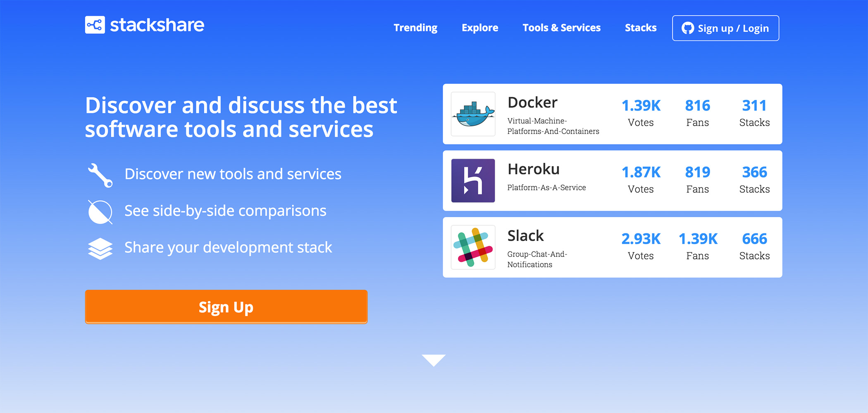The height and width of the screenshot is (413, 868).
Task: Open the Explore section
Action: [479, 28]
